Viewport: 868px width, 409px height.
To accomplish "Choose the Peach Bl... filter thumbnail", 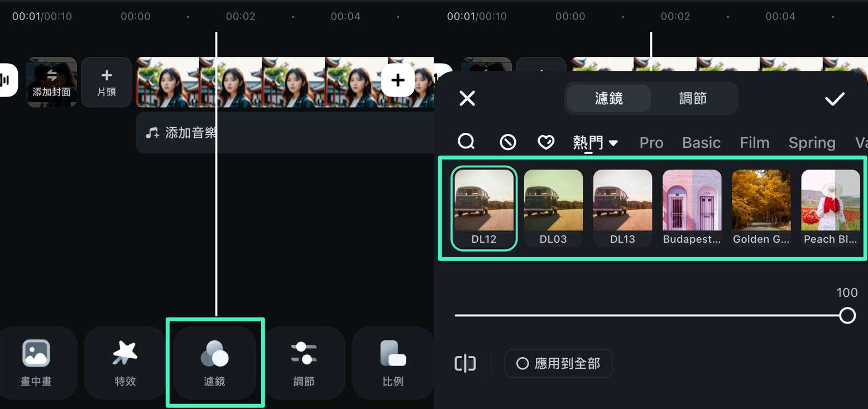I will click(x=831, y=208).
